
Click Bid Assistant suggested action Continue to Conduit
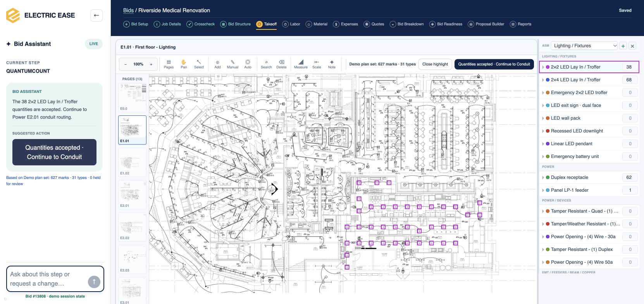click(x=54, y=152)
